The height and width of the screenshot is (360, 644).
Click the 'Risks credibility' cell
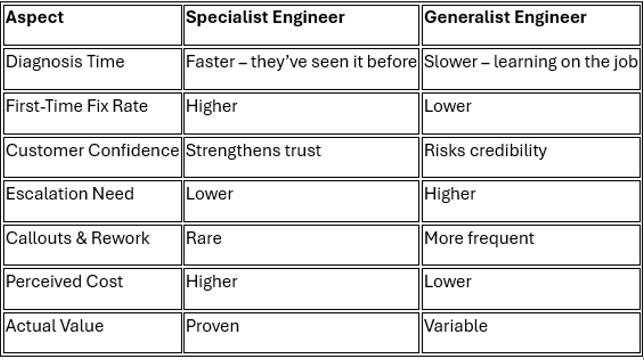[531, 157]
